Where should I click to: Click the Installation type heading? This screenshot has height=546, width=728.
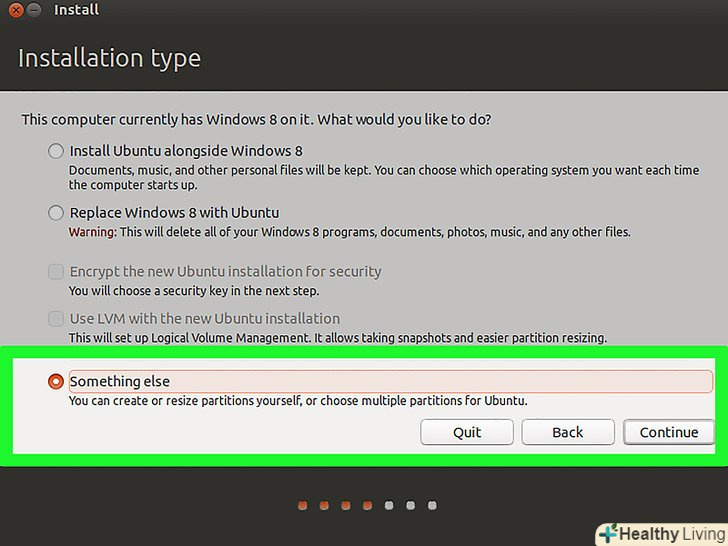109,58
